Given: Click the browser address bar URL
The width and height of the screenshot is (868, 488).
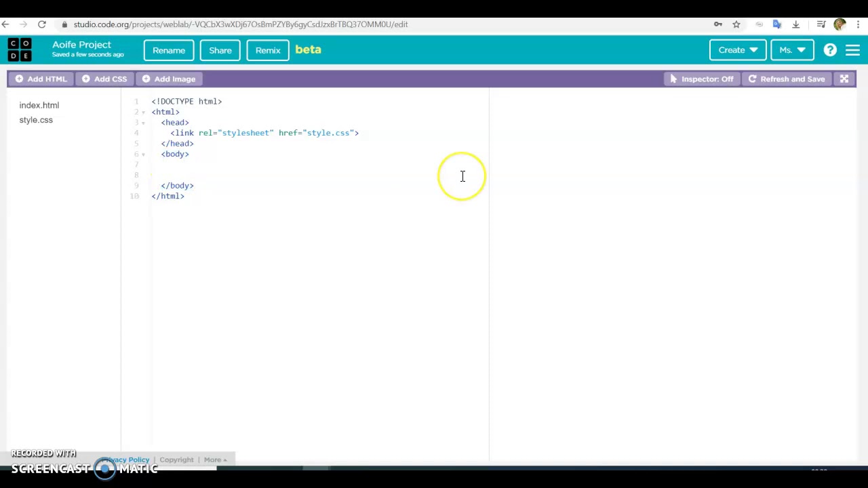Looking at the screenshot, I should [x=241, y=24].
